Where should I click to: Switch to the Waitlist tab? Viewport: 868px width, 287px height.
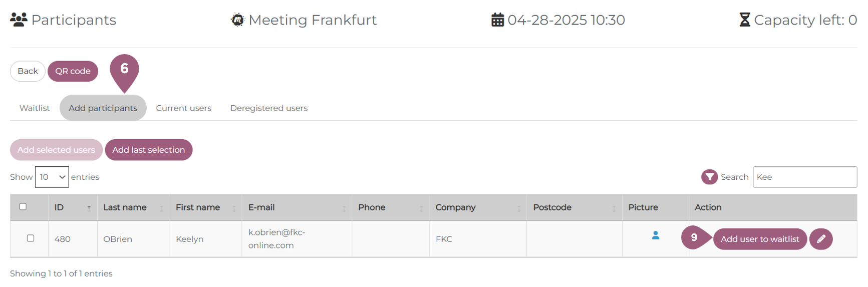(x=35, y=108)
